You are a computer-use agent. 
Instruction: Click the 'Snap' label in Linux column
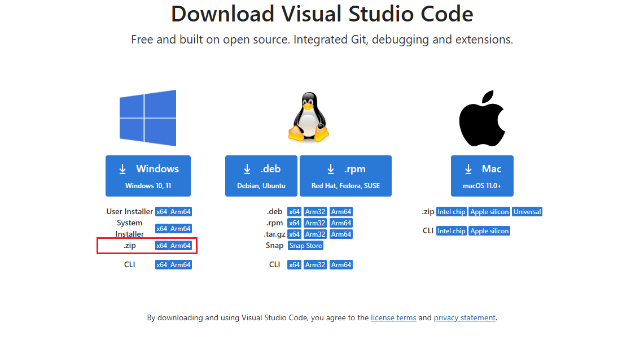274,245
